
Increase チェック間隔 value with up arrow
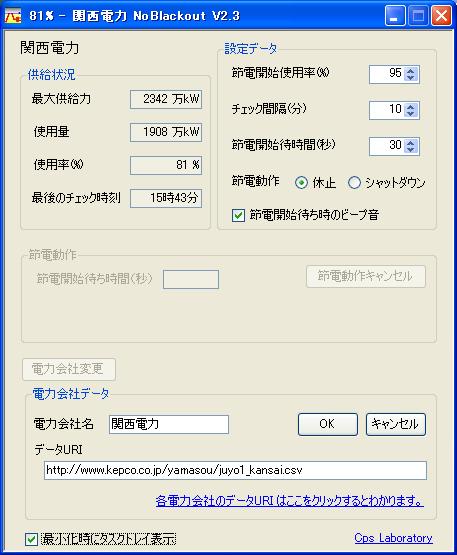(411, 107)
